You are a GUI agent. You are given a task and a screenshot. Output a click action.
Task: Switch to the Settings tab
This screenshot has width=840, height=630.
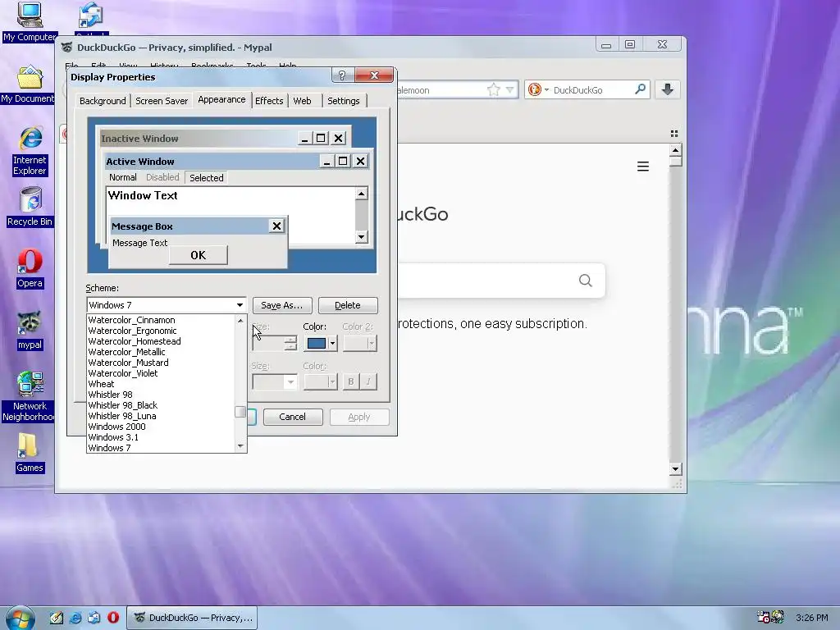344,101
